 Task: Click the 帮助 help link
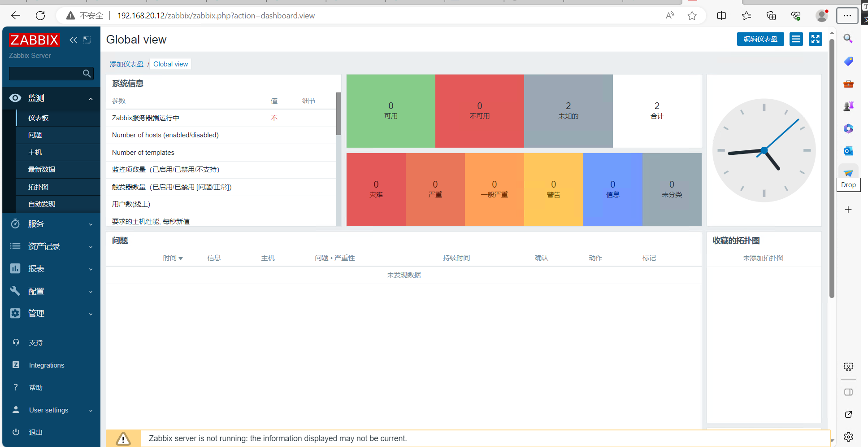tap(36, 387)
